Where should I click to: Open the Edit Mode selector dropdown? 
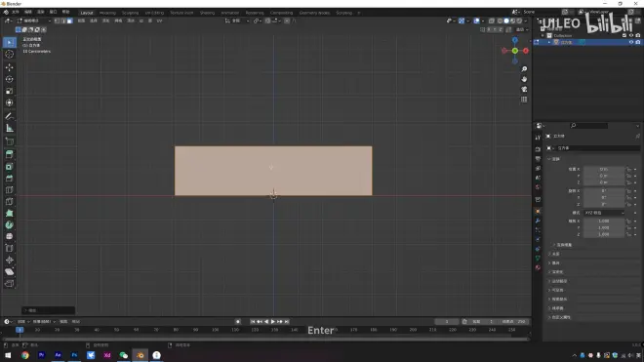click(x=34, y=20)
